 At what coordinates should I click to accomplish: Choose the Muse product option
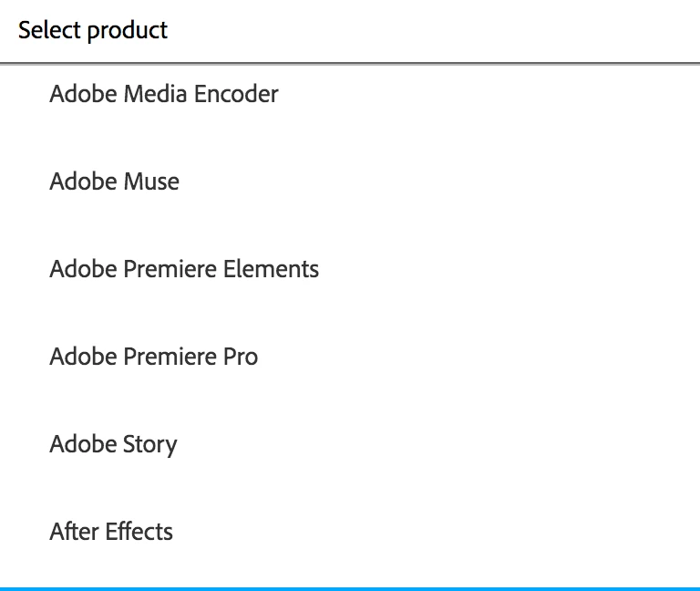tap(115, 181)
